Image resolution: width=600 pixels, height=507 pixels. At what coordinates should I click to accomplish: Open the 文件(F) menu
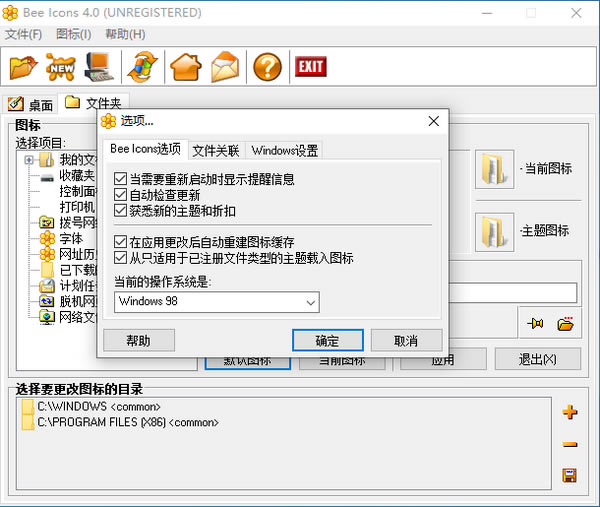[23, 34]
